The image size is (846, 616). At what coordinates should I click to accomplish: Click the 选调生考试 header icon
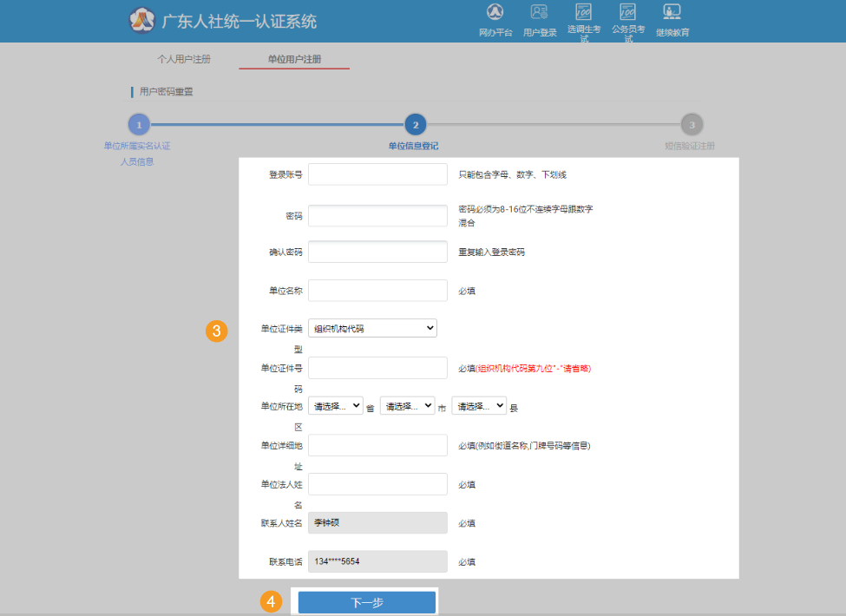[584, 14]
